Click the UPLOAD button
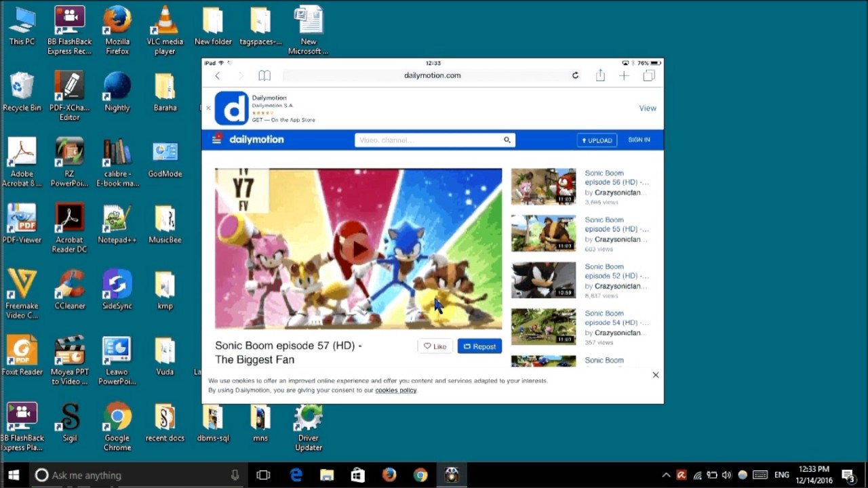Screen dimensions: 868x488 point(597,140)
